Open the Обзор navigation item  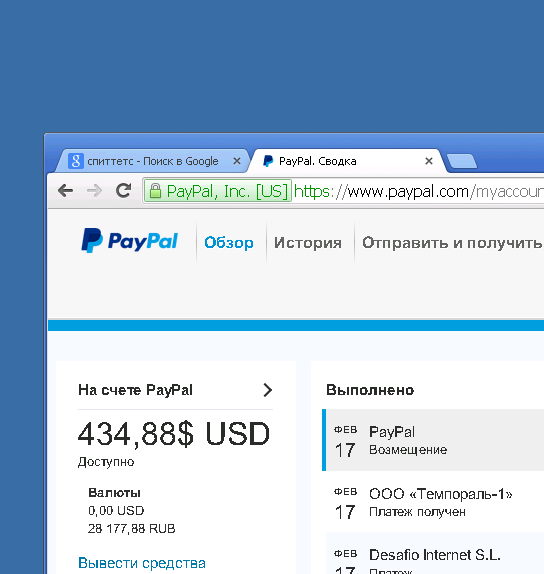pos(229,243)
